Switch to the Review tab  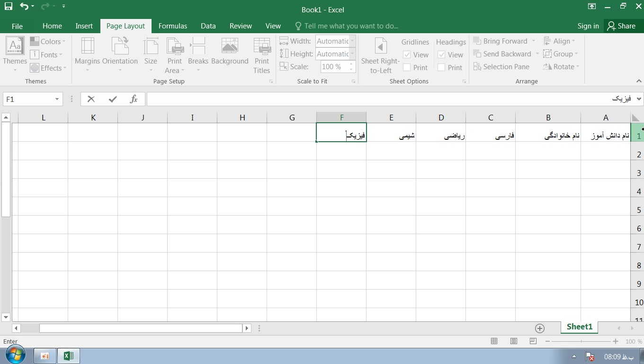(x=241, y=26)
